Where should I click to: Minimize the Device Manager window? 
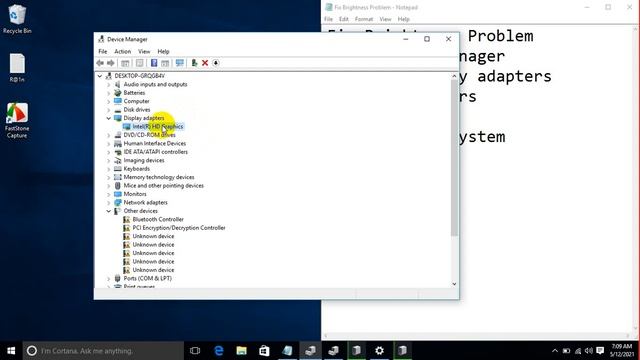pos(406,39)
